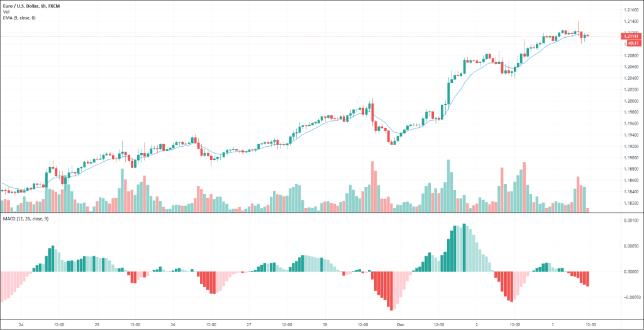
Task: Click the red 1.21141 current price tag
Action: click(631, 36)
